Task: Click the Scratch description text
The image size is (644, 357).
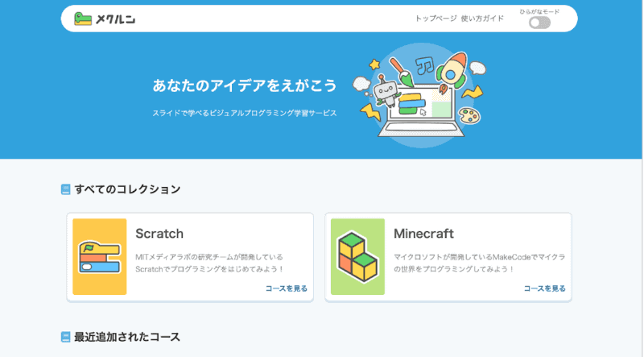Action: (210, 263)
